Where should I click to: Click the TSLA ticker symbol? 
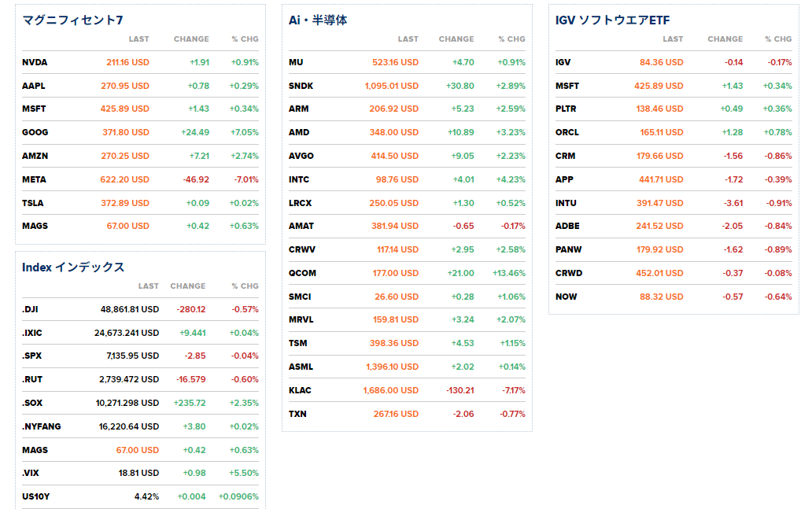(x=32, y=203)
